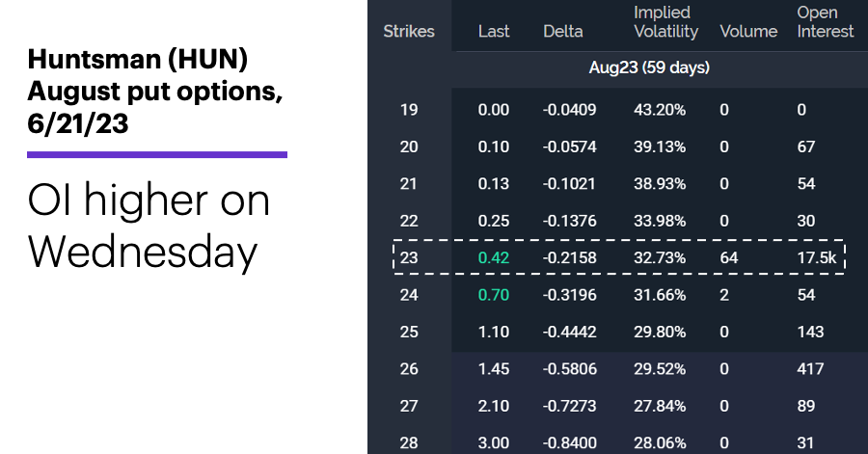Select the Delta column header
This screenshot has height=454, width=868.
tap(562, 32)
